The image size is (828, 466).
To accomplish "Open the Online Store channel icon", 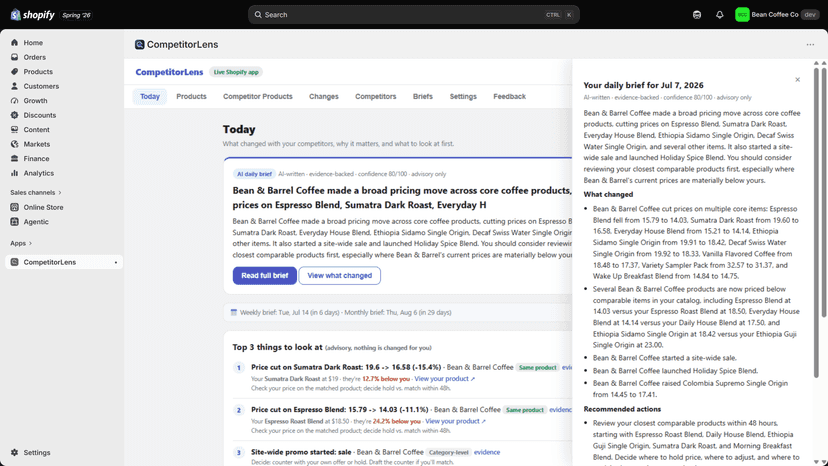I will coord(14,207).
